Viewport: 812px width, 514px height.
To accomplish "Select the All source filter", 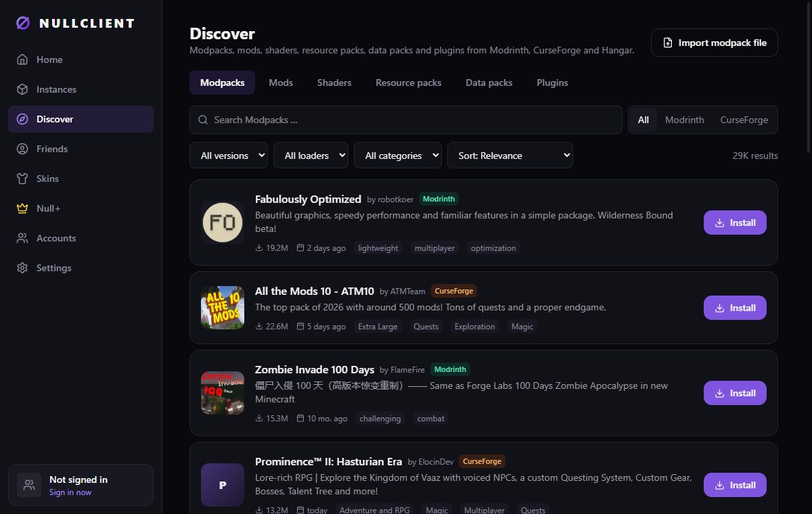I will (x=643, y=120).
